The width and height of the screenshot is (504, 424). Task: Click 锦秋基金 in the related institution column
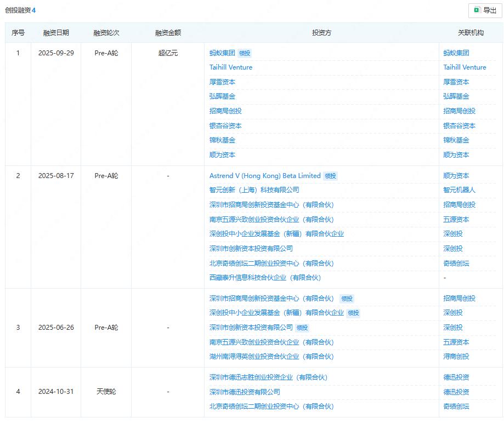coord(456,140)
